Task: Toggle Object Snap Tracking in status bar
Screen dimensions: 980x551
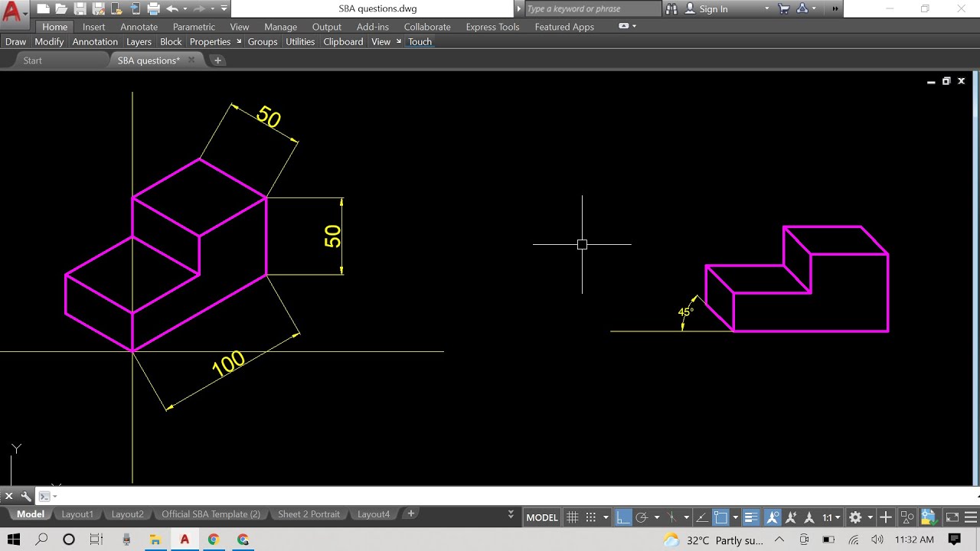Action: (x=702, y=517)
